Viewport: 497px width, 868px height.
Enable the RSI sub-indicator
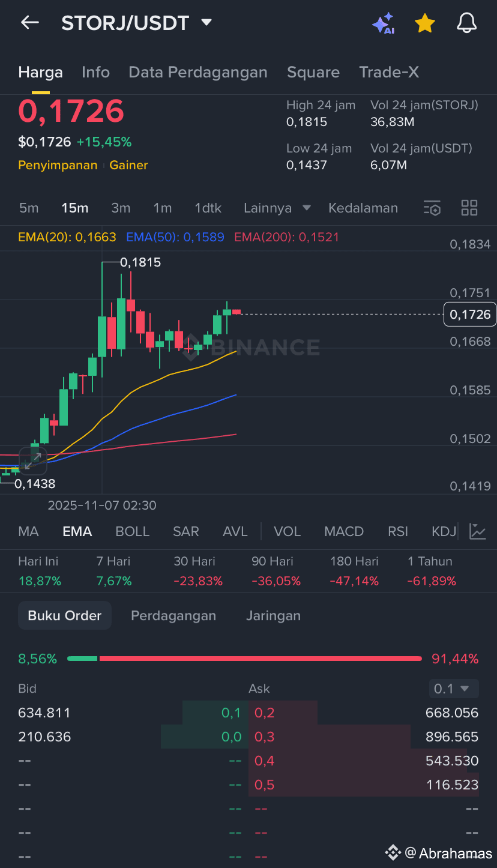[398, 531]
